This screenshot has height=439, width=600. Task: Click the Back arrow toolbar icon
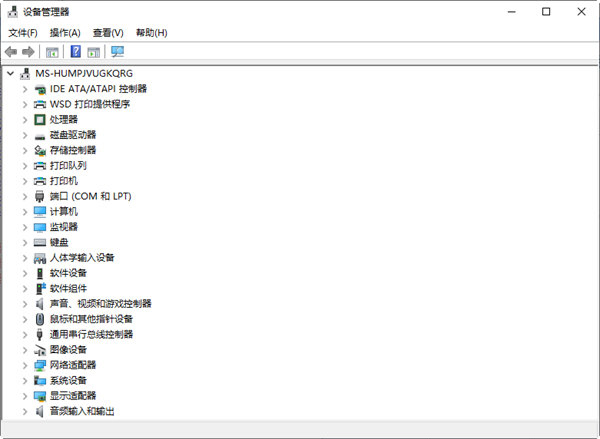11,52
